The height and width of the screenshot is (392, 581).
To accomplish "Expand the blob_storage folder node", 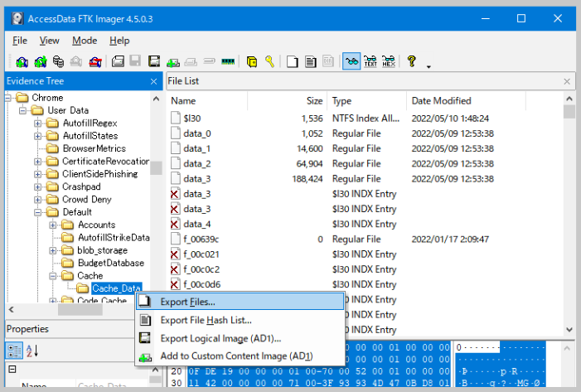I will (53, 250).
